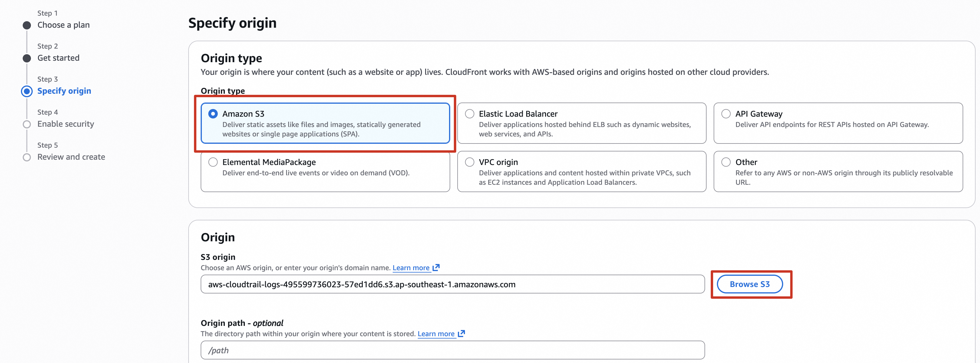Click the Get started step marker circle
Image resolution: width=980 pixels, height=363 pixels.
click(27, 58)
